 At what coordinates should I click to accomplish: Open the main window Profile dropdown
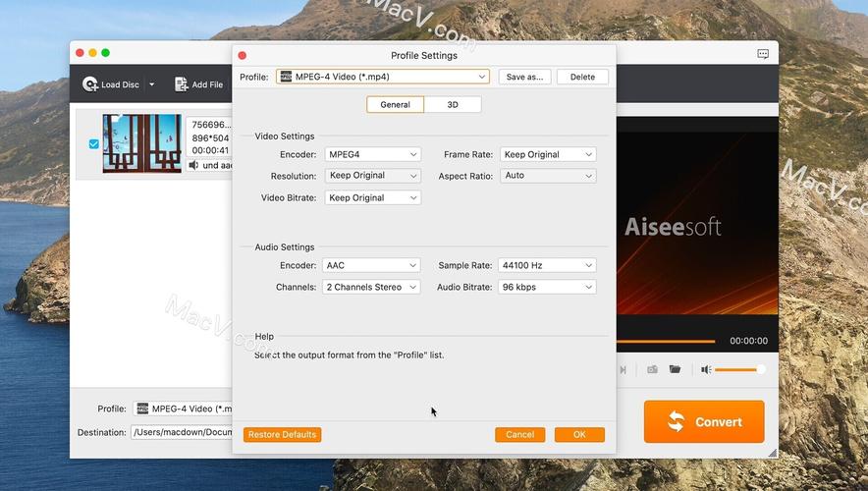tap(183, 409)
